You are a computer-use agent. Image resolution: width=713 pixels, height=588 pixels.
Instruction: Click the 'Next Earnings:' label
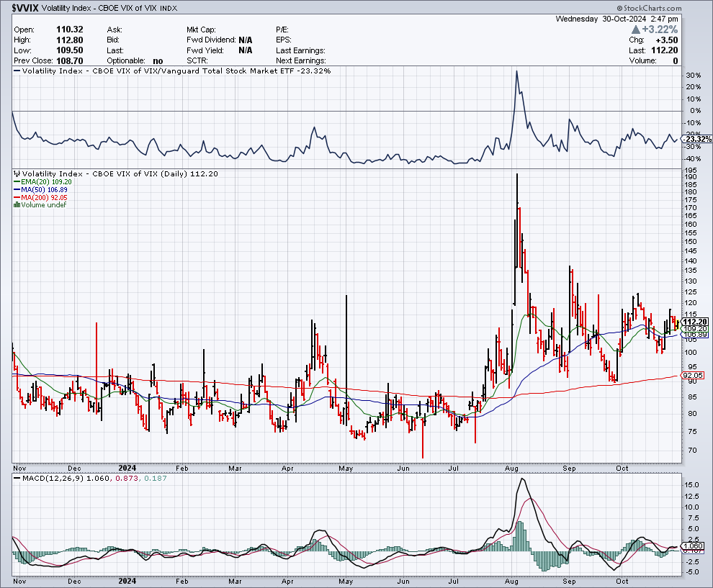tap(301, 61)
